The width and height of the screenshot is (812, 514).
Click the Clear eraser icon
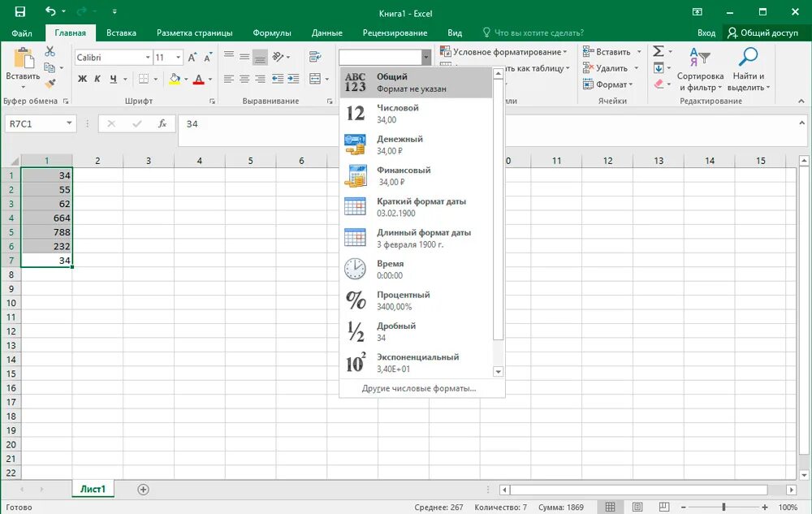[659, 84]
